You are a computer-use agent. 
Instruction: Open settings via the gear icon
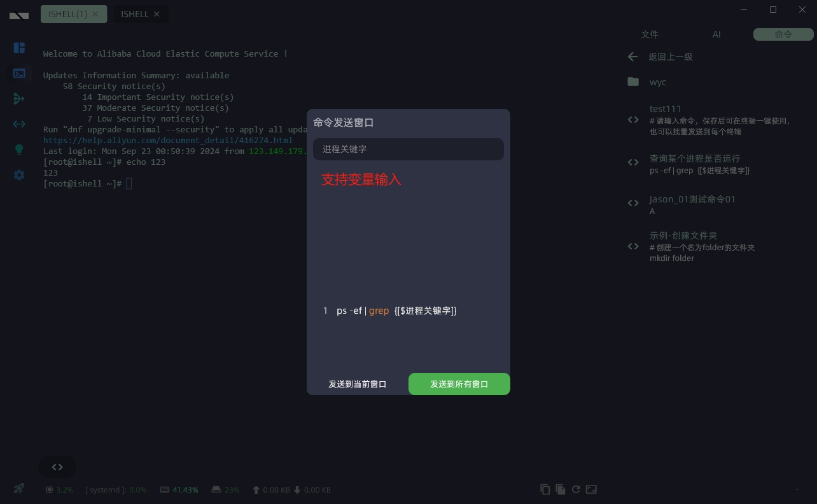19,175
